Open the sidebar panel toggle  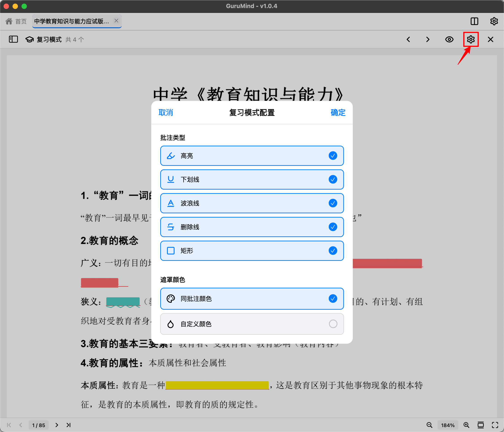point(13,39)
